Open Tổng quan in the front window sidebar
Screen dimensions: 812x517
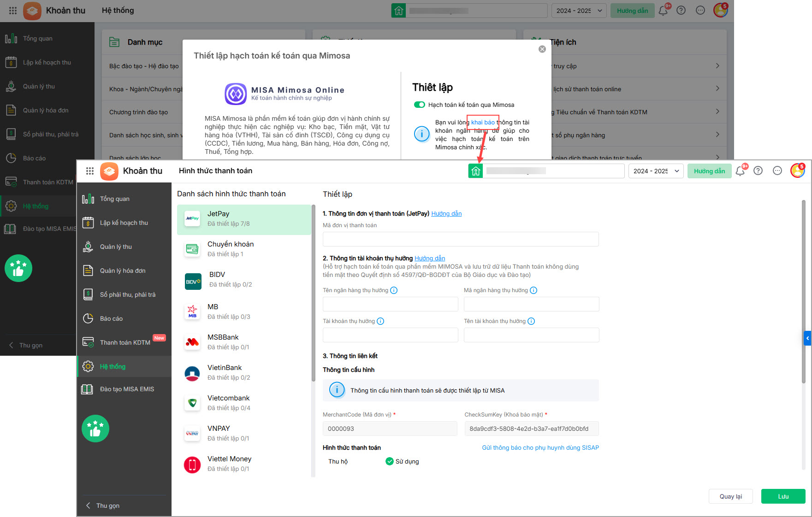point(124,199)
